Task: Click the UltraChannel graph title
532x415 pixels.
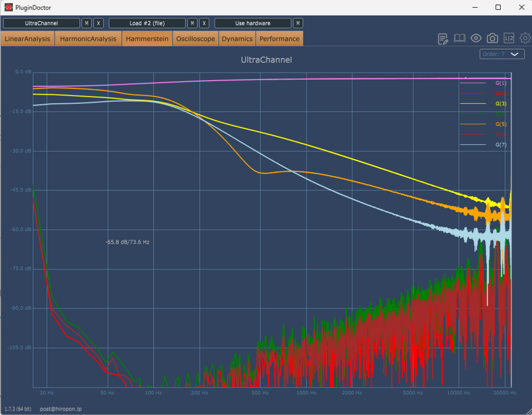Action: pyautogui.click(x=267, y=60)
